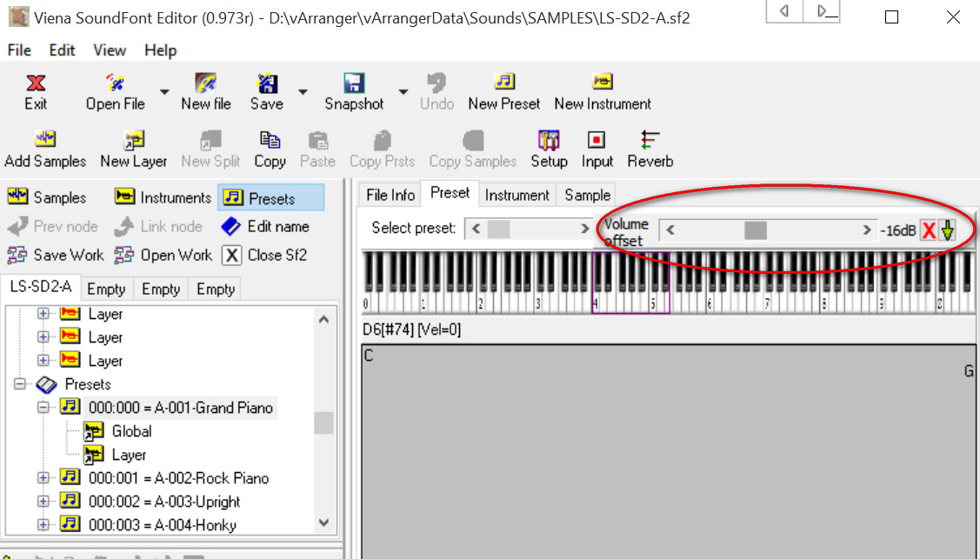Click Select preset right arrow
Image resolution: width=980 pixels, height=559 pixels.
pyautogui.click(x=584, y=229)
